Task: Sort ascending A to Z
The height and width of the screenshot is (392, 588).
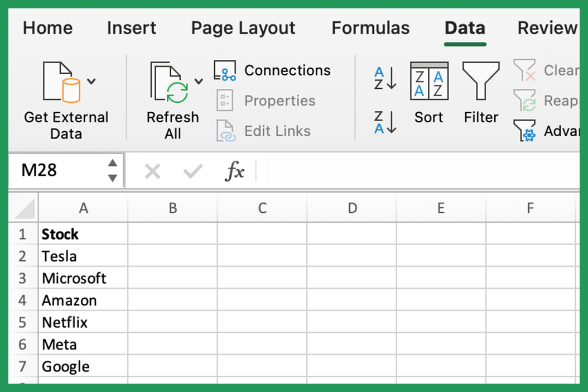Action: tap(385, 78)
